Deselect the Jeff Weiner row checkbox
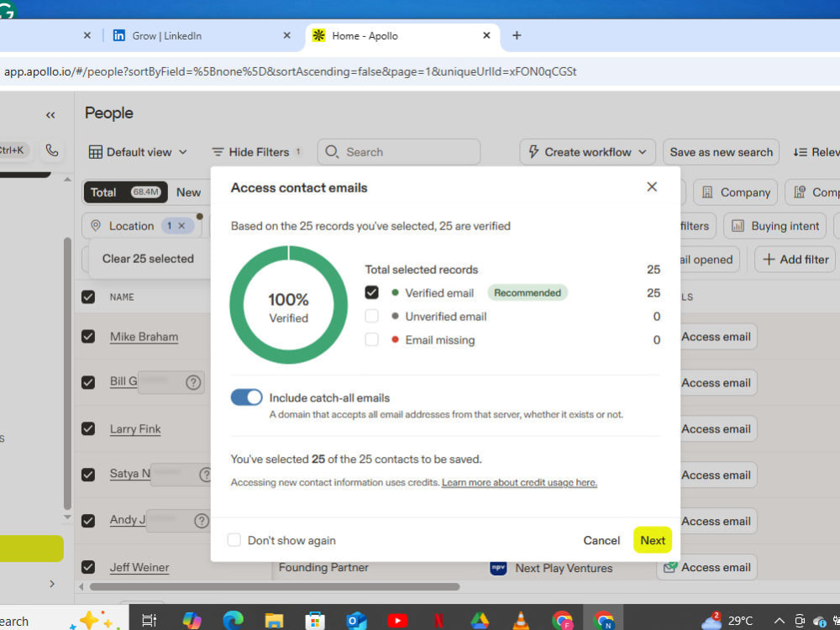This screenshot has width=840, height=630. (88, 567)
